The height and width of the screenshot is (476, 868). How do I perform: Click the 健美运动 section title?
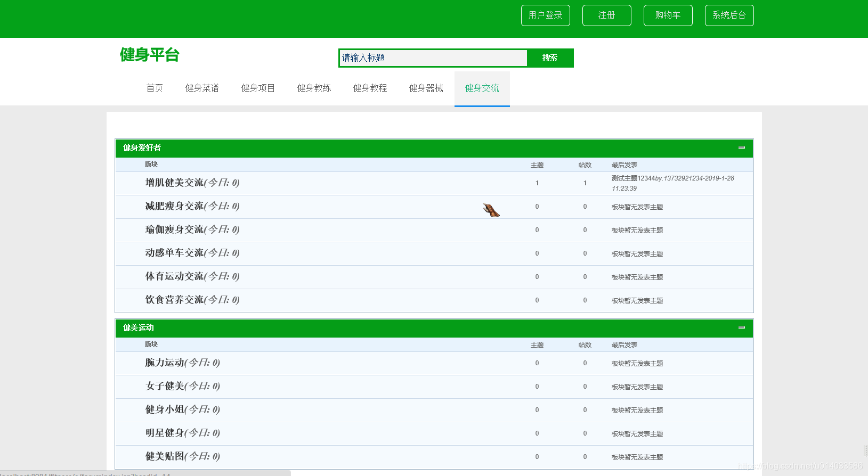[x=139, y=327]
